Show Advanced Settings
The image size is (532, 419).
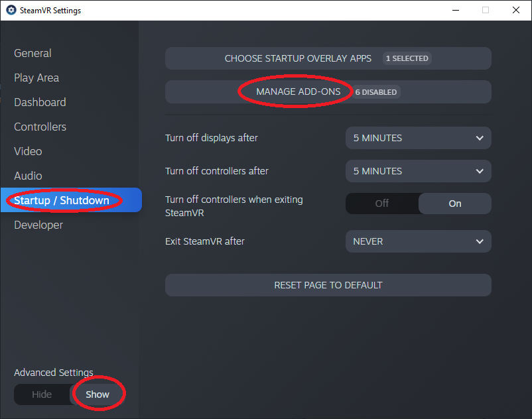click(98, 394)
